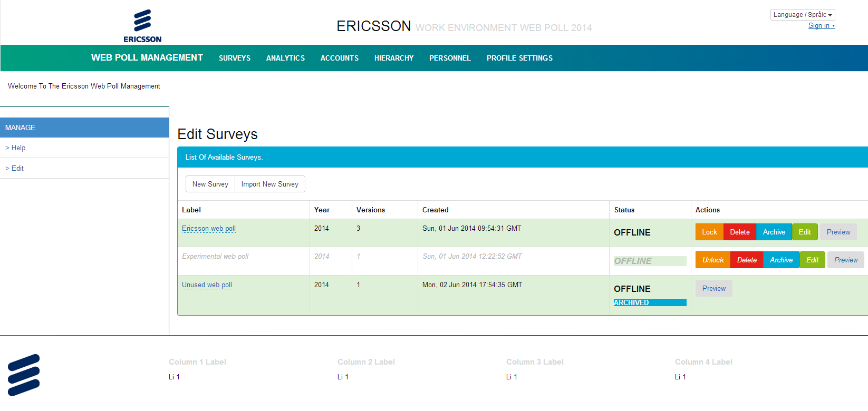
Task: Open the Surveys menu item
Action: pyautogui.click(x=235, y=58)
